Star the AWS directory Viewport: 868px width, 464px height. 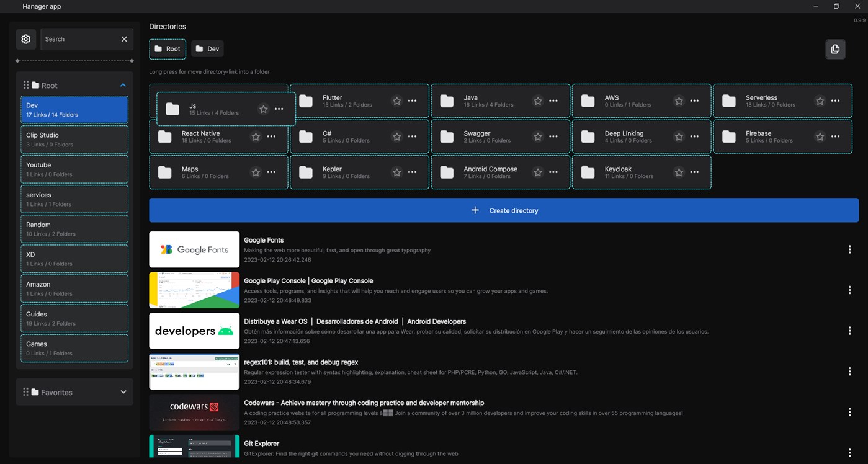click(x=679, y=100)
